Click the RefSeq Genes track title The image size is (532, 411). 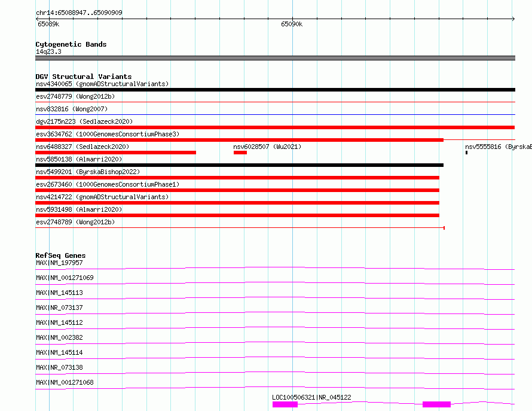click(60, 255)
